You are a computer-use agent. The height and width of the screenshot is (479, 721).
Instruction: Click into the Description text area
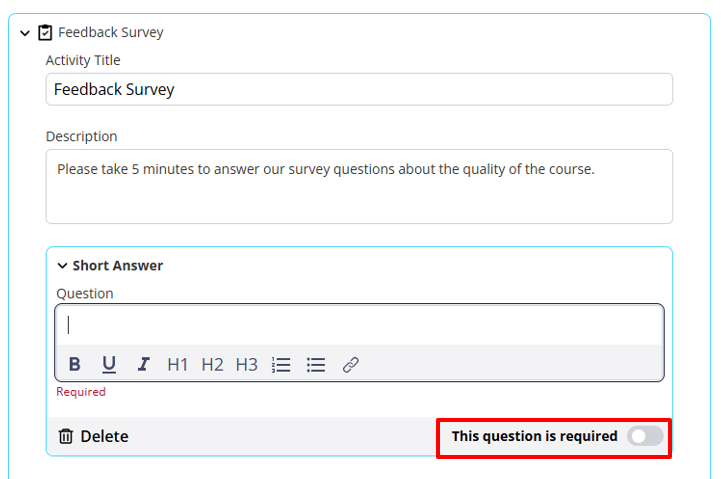(x=359, y=187)
